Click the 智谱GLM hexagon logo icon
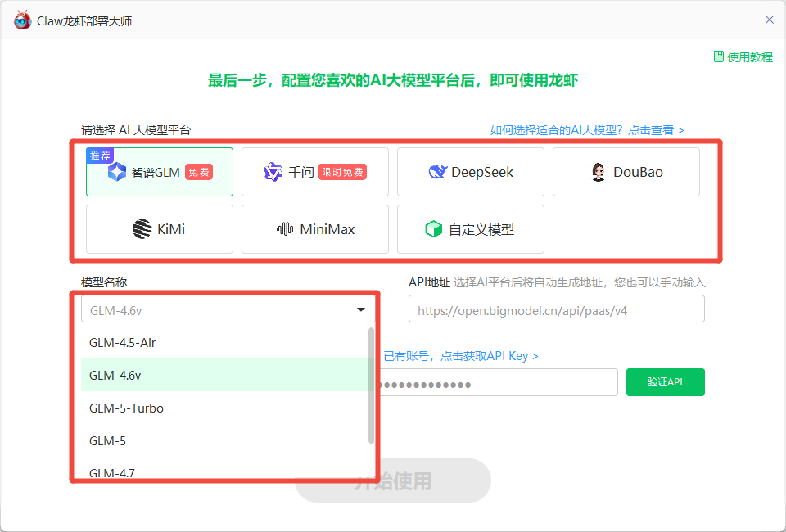This screenshot has width=786, height=532. pos(117,172)
